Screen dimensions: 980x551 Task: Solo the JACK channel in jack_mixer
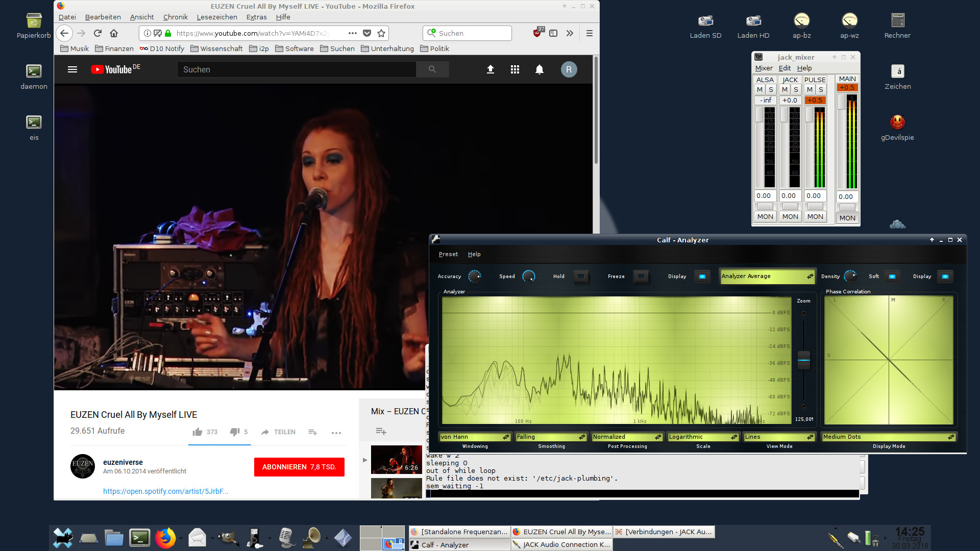(x=796, y=90)
